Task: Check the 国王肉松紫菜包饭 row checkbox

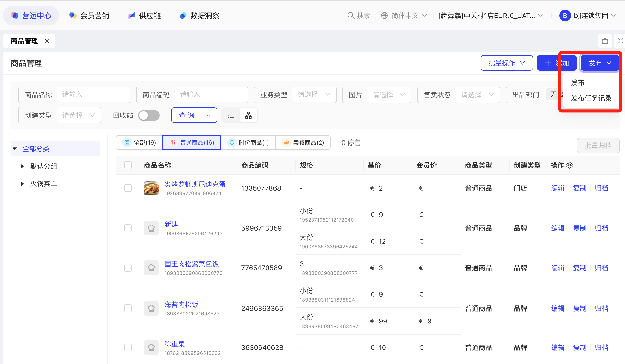Action: [128, 268]
